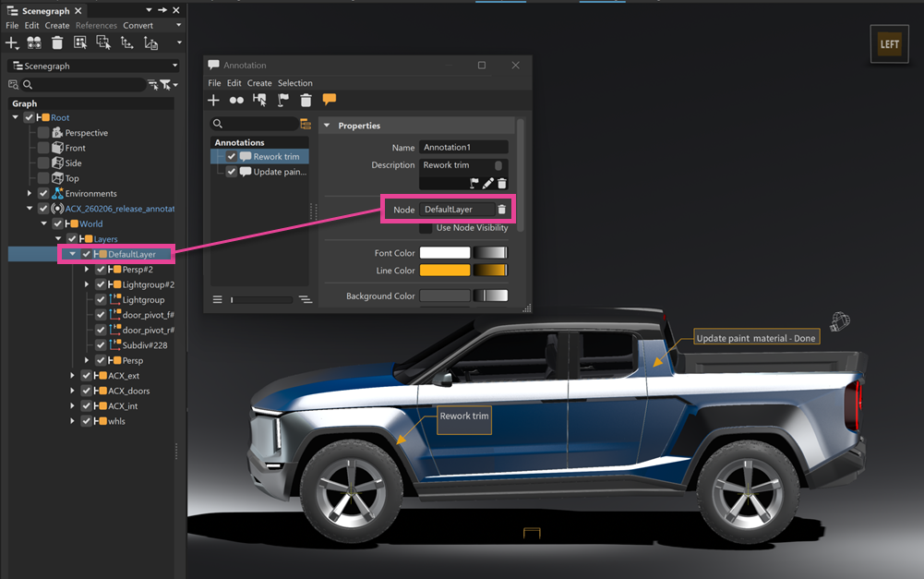Click the LEFT view cube in viewport
This screenshot has width=924, height=579.
point(889,43)
